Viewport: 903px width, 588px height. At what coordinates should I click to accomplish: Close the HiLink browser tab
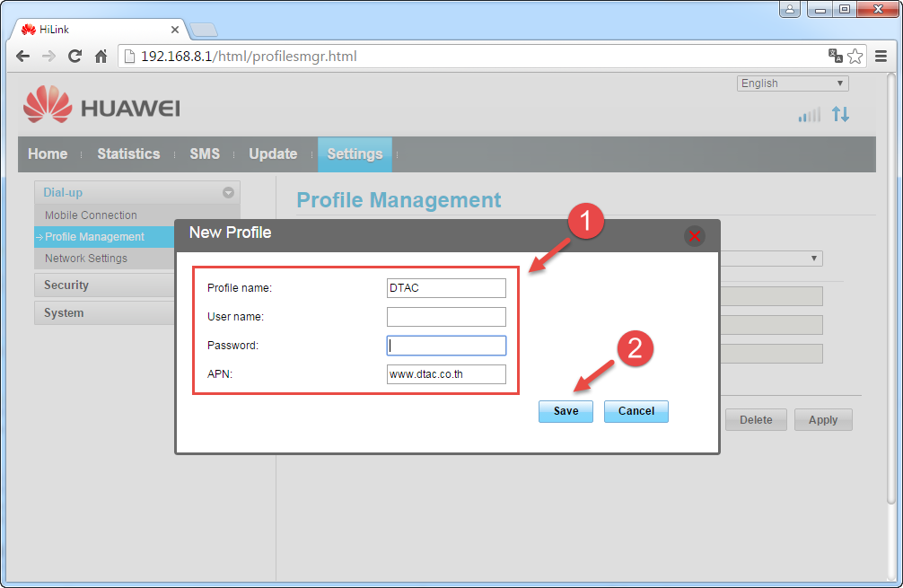click(174, 30)
